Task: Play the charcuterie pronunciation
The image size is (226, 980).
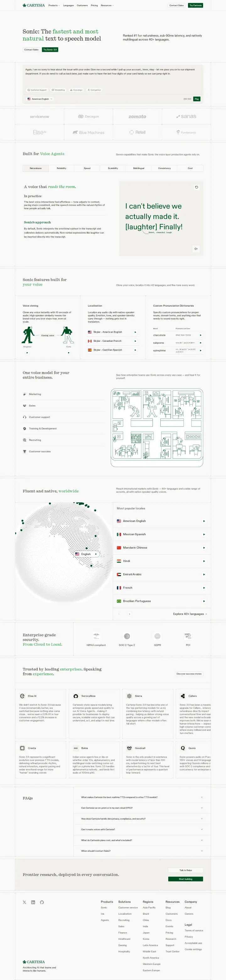Action: coord(201,335)
